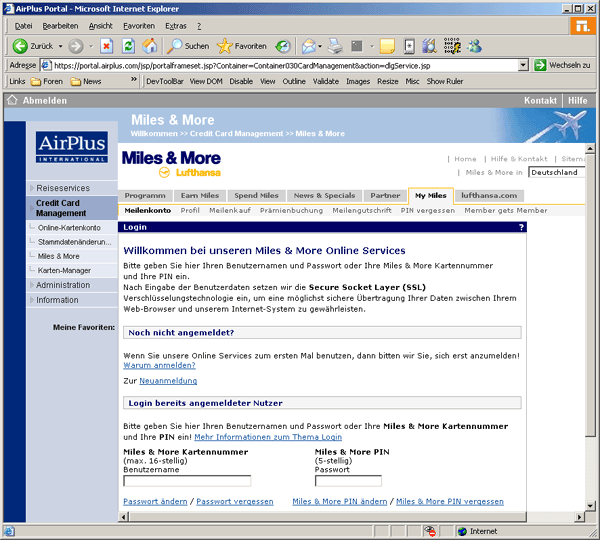The width and height of the screenshot is (600, 540).
Task: Select Karten-Manager in sidebar
Action: pyautogui.click(x=64, y=271)
